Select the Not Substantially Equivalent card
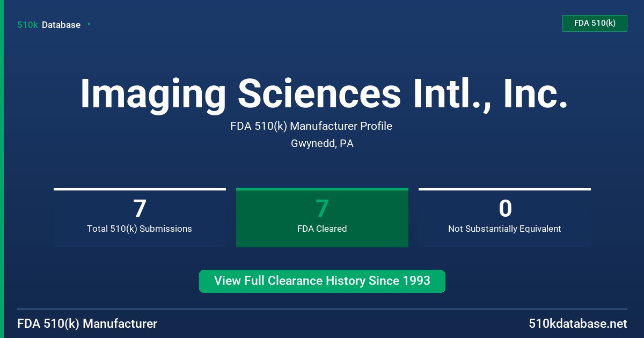The height and width of the screenshot is (338, 644). click(504, 217)
